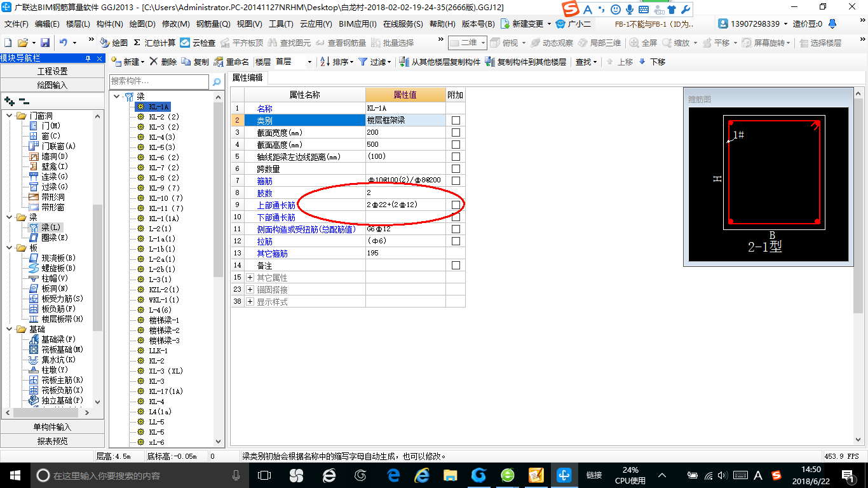Click 新建 to create component
868x488 pixels.
coord(128,62)
